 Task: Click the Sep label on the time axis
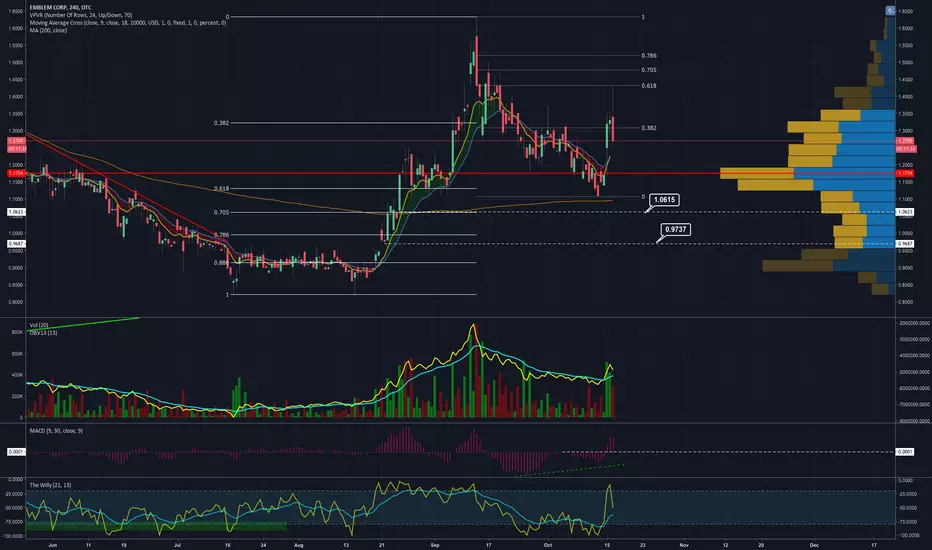tap(435, 545)
